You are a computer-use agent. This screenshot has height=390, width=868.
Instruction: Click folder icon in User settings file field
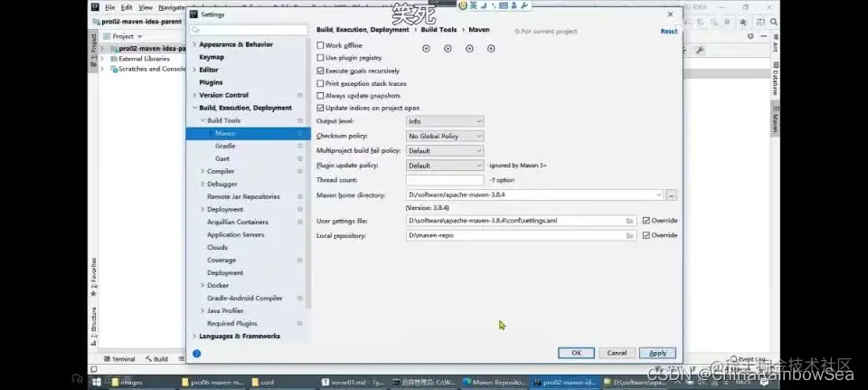coord(629,221)
